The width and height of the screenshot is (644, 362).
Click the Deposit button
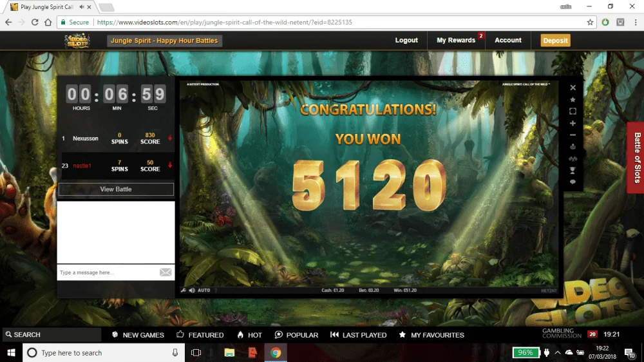(555, 41)
